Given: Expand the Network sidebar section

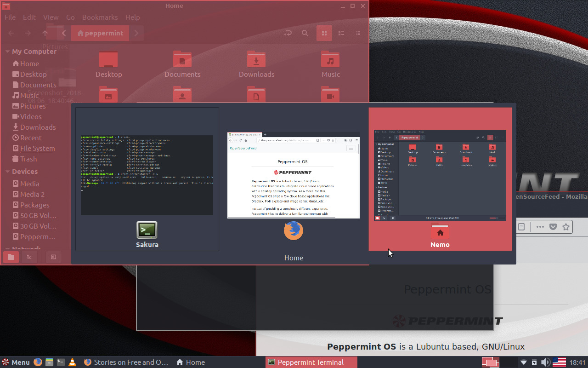Looking at the screenshot, I should [7, 249].
